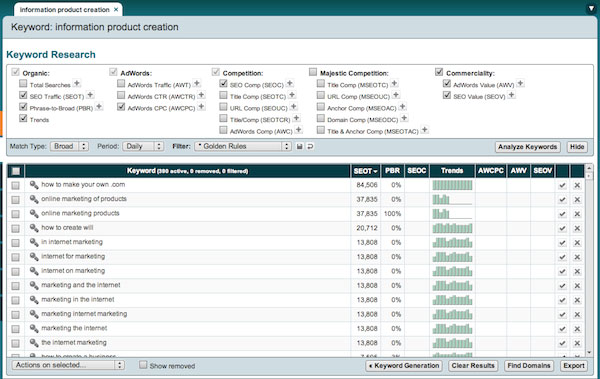Enable the Total Searches checkbox
The image size is (600, 379).
23,83
